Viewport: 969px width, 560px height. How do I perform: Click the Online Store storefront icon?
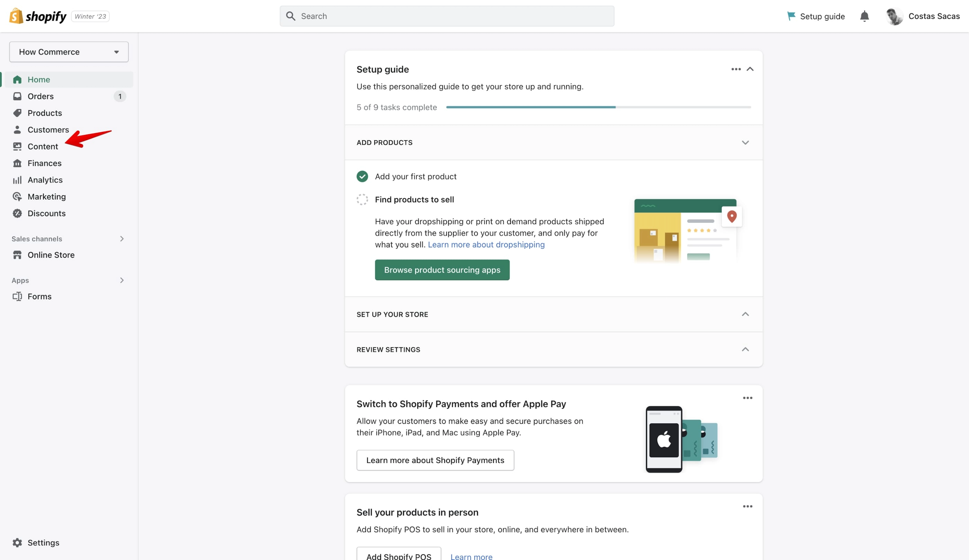coord(17,255)
